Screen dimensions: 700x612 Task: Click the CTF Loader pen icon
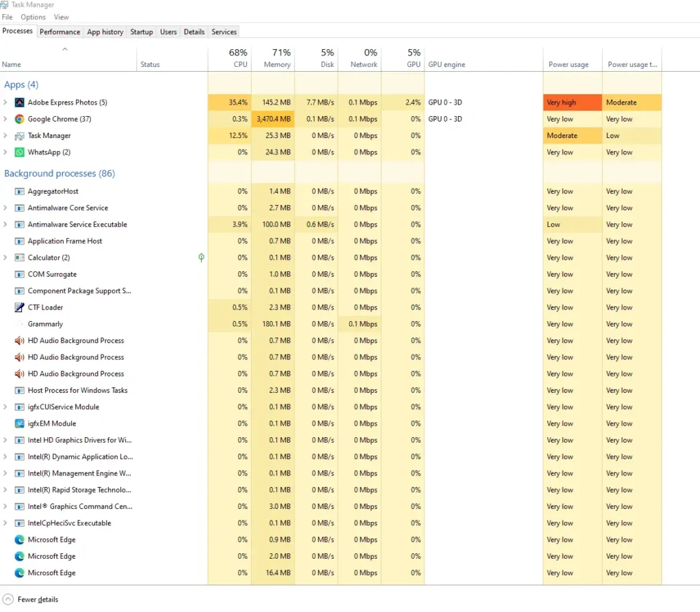19,307
